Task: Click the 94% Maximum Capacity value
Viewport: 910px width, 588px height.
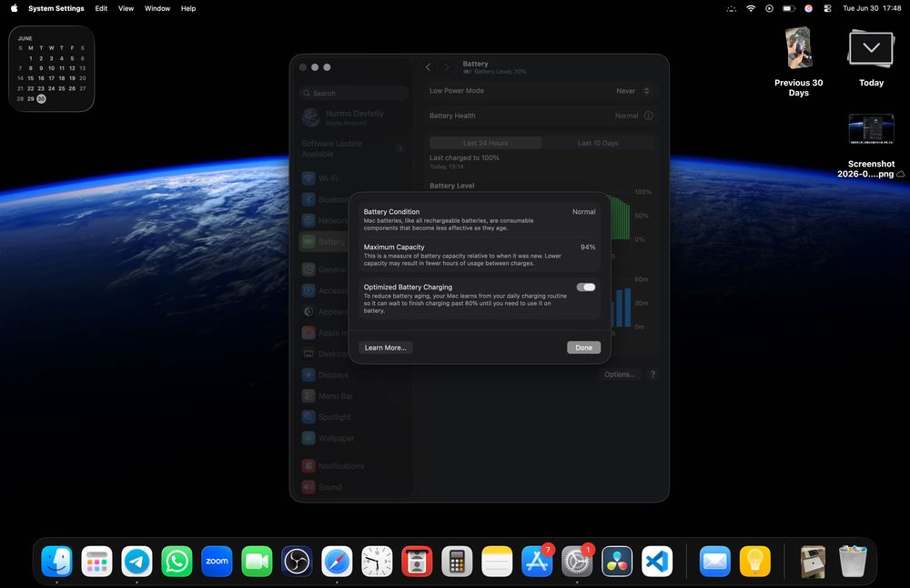Action: point(588,248)
